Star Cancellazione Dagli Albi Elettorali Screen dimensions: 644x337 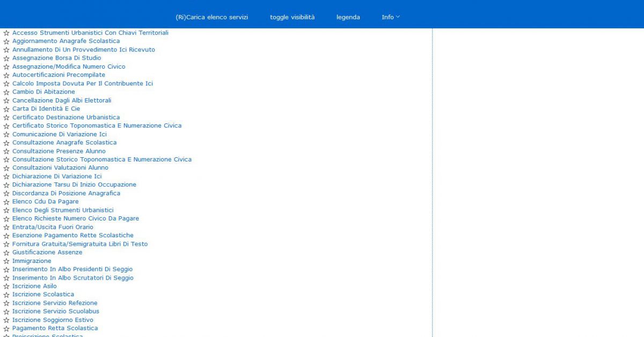(x=6, y=100)
